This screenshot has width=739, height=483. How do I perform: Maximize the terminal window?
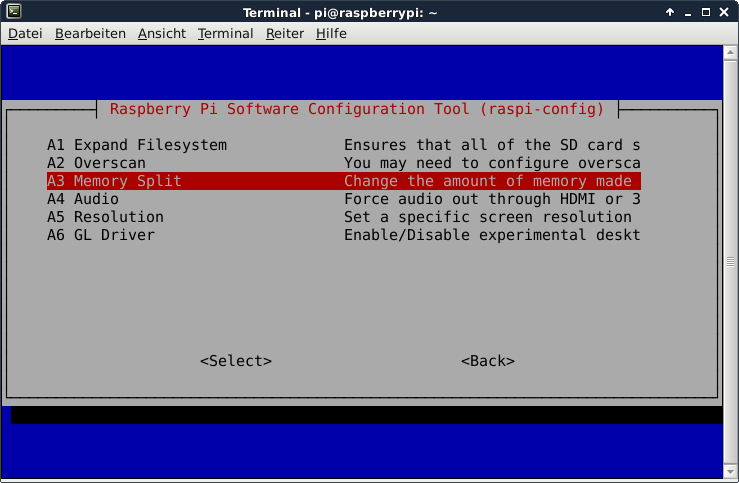(706, 12)
